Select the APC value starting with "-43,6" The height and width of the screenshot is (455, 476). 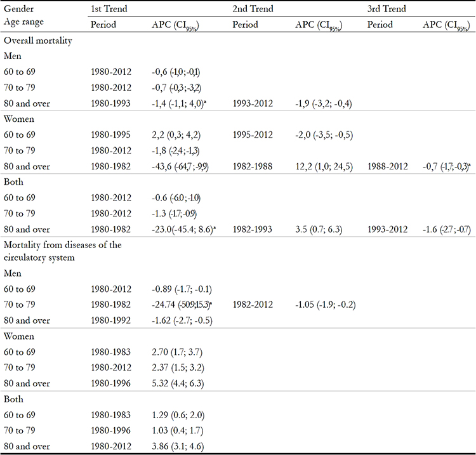(x=183, y=164)
